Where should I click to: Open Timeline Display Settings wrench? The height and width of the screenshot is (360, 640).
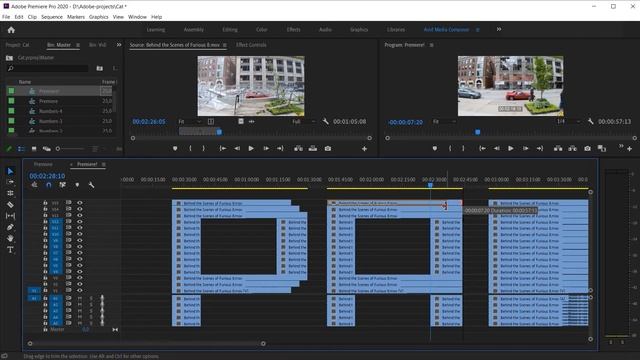point(91,185)
